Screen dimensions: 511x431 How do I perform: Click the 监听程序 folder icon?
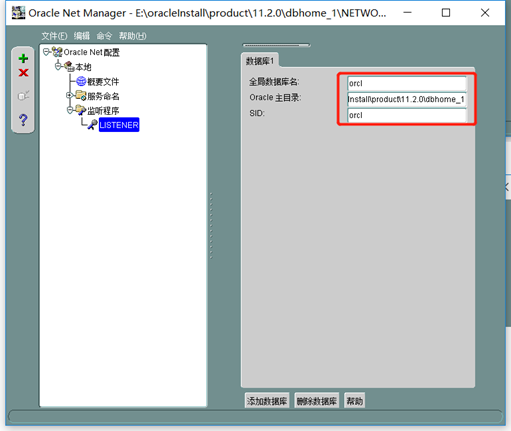pos(81,110)
